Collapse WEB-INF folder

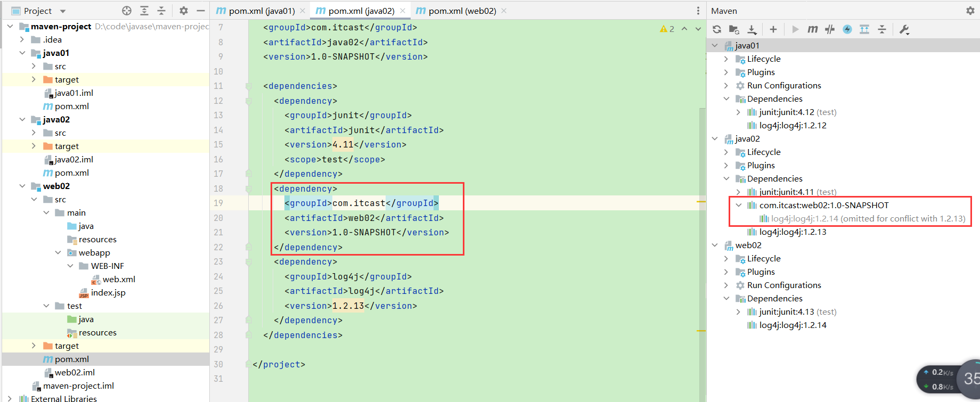point(70,266)
